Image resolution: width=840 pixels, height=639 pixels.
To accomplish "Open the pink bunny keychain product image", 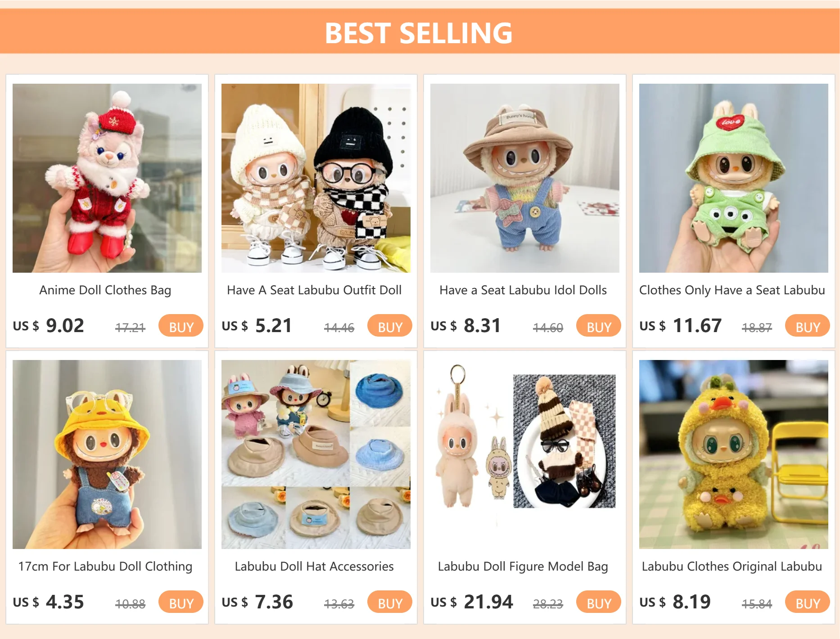I will tap(525, 454).
